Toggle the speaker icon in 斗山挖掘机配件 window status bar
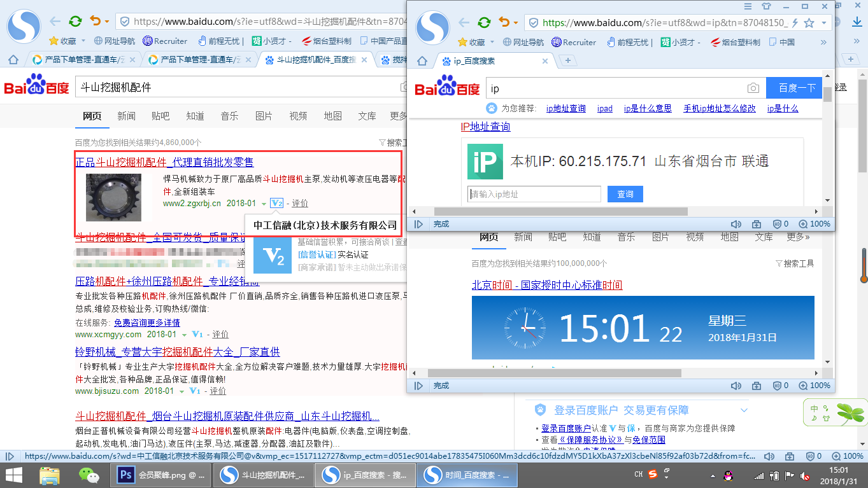The width and height of the screenshot is (868, 488). [769, 456]
